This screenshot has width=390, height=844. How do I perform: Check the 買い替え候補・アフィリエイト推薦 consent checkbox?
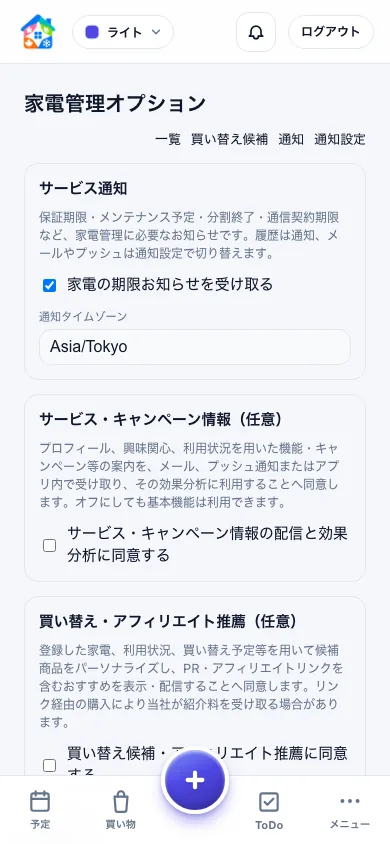tap(49, 765)
